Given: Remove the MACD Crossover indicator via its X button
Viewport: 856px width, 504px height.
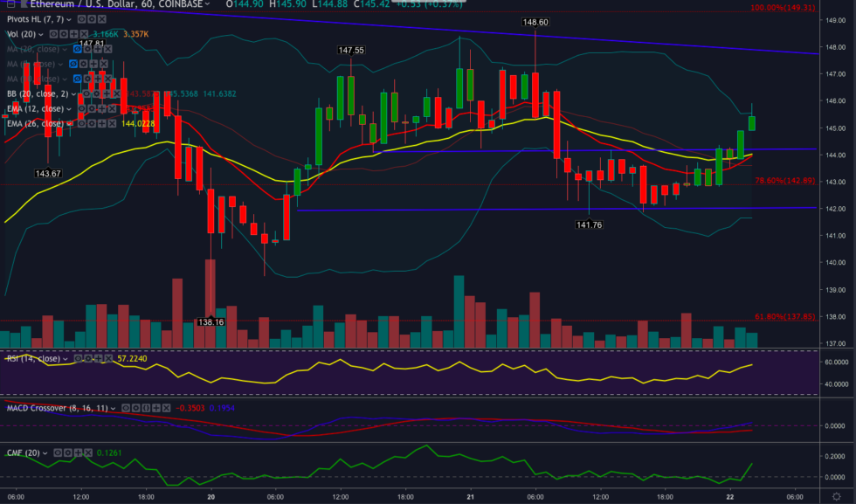Looking at the screenshot, I should point(166,408).
